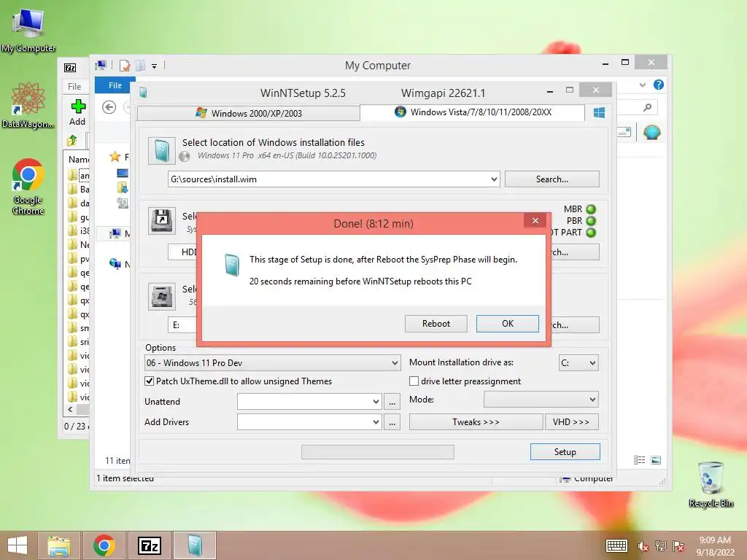Click Reboot in the Done dialog
This screenshot has height=560, width=747.
click(x=436, y=324)
